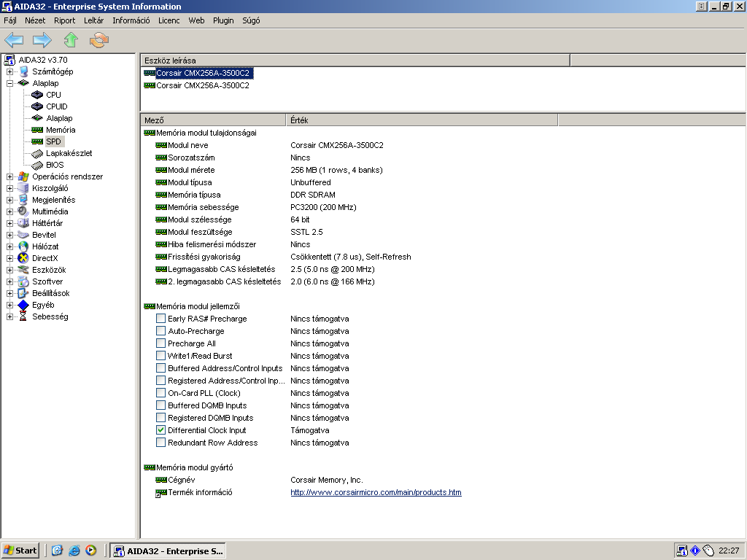Open the corsairmicro.com product link

tap(376, 492)
